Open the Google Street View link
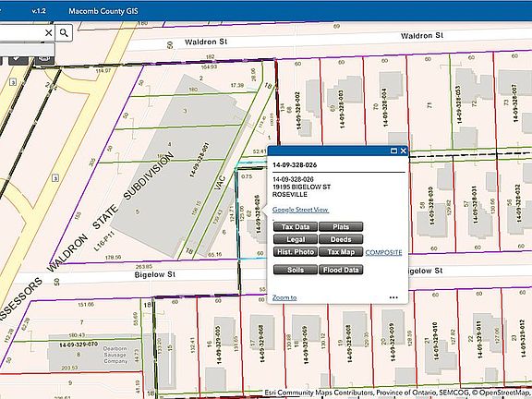This screenshot has width=532, height=399. point(300,210)
